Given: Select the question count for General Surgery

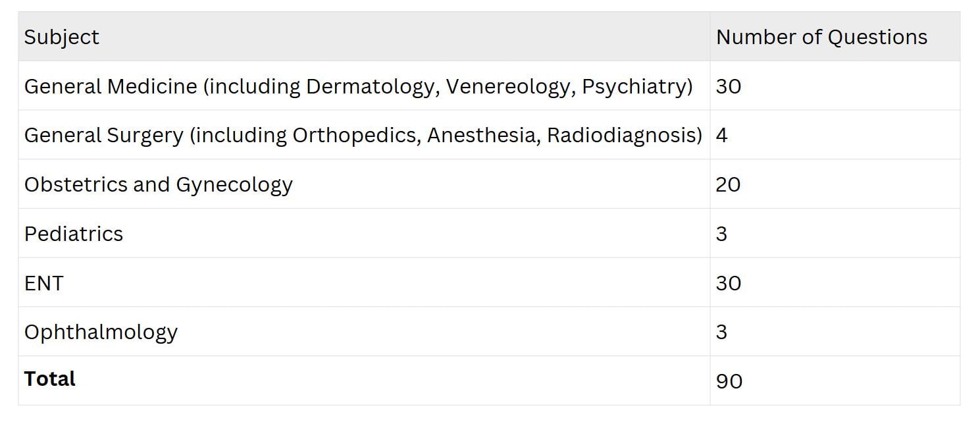Looking at the screenshot, I should 721,135.
